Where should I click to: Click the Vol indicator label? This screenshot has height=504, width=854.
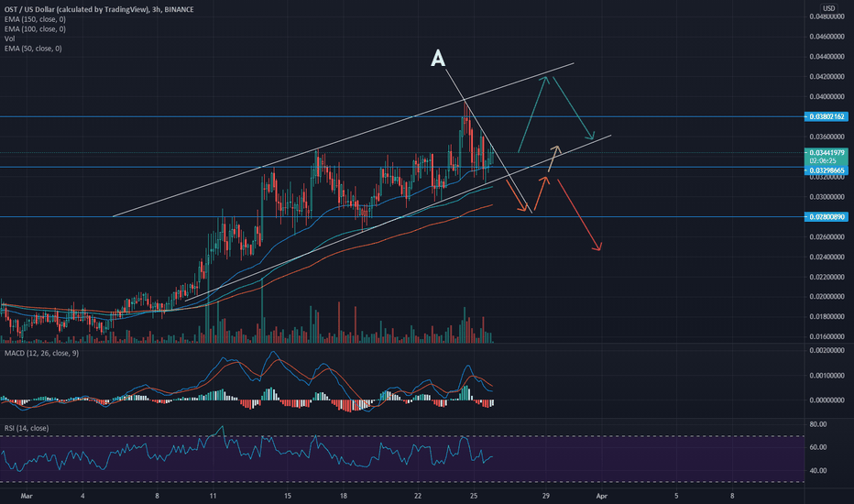(9, 38)
